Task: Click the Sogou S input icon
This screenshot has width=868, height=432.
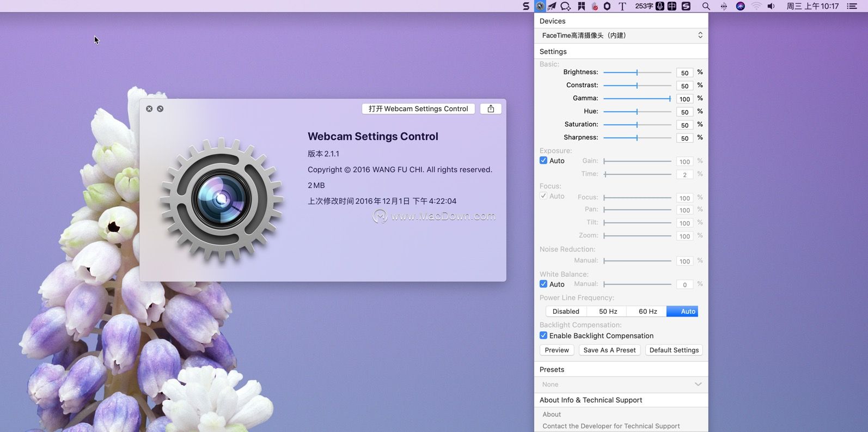Action: click(x=686, y=6)
